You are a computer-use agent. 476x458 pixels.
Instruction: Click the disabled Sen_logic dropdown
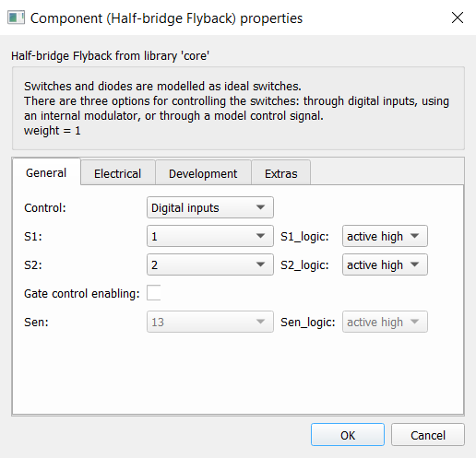(x=385, y=322)
